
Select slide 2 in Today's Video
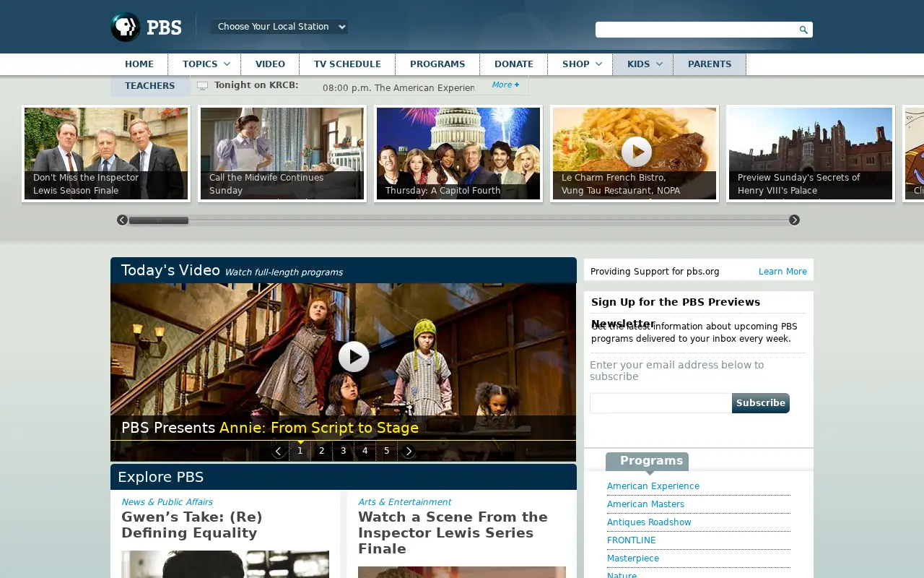(322, 451)
